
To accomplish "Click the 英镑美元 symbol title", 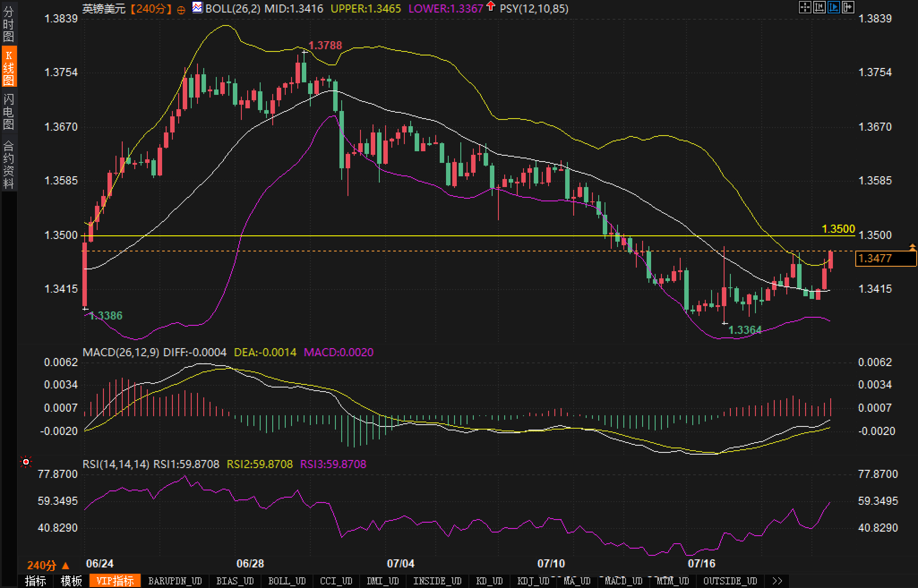I will point(104,9).
